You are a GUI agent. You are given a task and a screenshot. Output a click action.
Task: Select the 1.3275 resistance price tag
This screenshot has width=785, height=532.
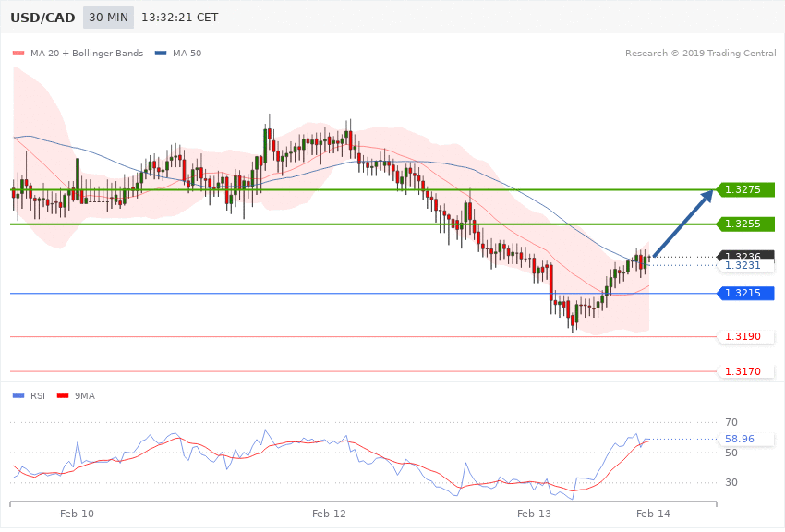point(746,189)
